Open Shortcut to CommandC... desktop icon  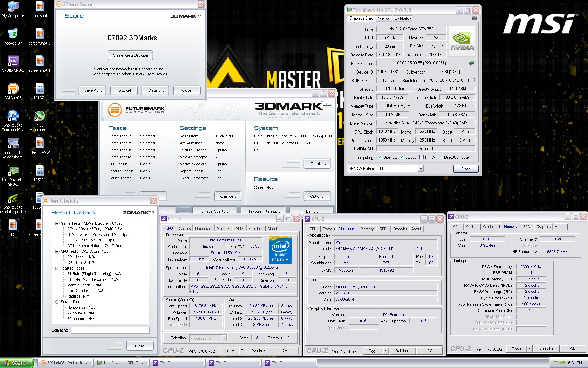tap(13, 121)
